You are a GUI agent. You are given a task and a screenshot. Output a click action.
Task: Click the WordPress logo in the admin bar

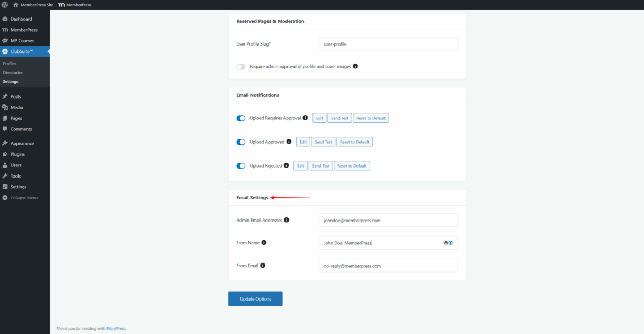pyautogui.click(x=5, y=4)
